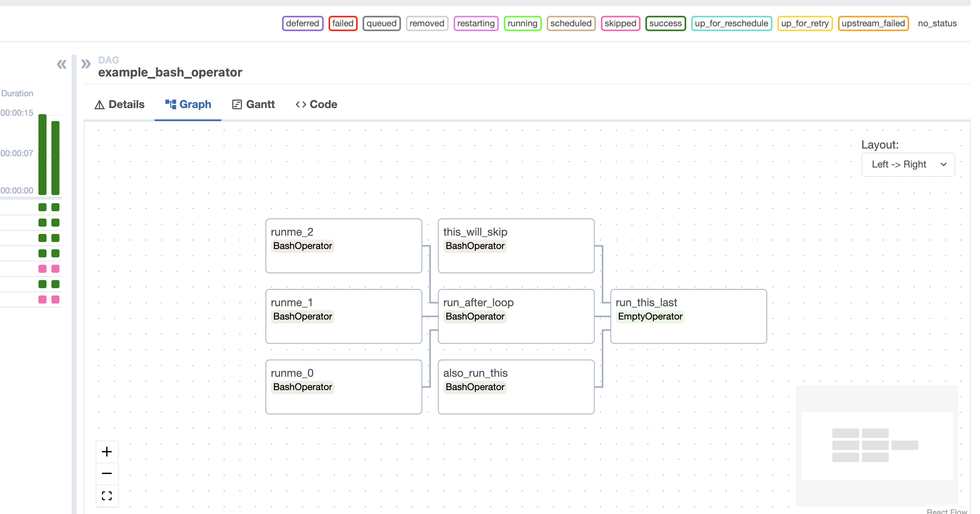The image size is (980, 514).
Task: Click the fit view icon
Action: pos(107,496)
